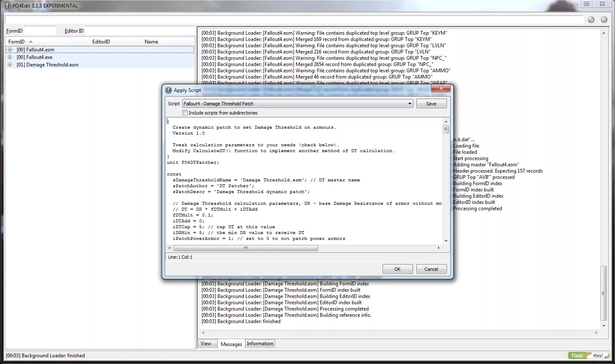This screenshot has height=364, width=615.
Task: Click the 'iDTAdd = 0;' script line
Action: [x=189, y=221]
